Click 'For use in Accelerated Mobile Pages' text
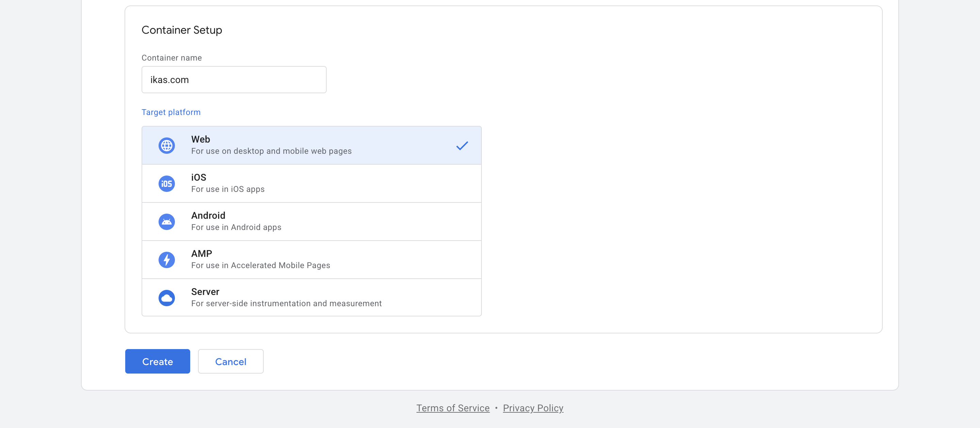The width and height of the screenshot is (980, 428). (261, 265)
